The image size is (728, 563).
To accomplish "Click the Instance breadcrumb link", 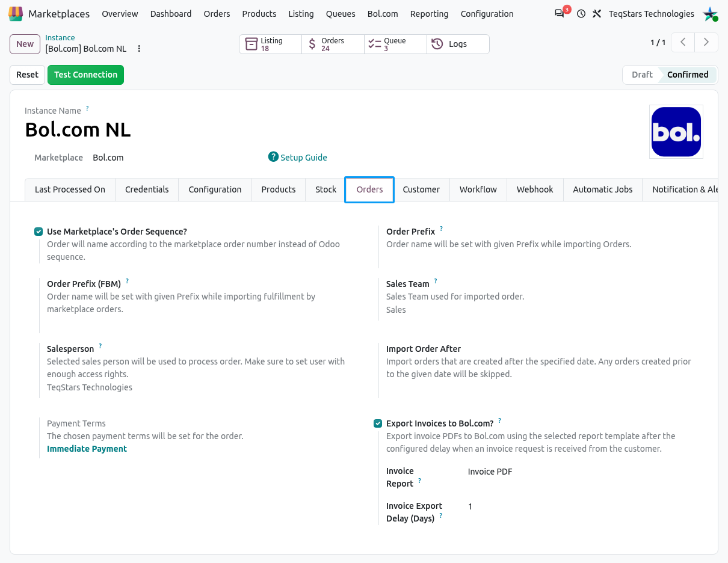I will pos(60,38).
